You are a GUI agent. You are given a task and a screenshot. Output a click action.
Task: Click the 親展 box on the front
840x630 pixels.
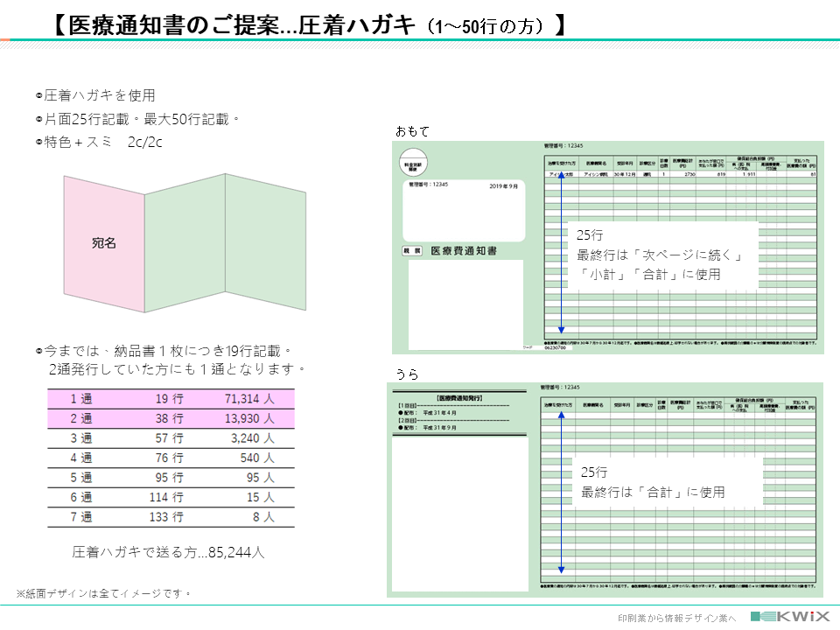pos(412,251)
